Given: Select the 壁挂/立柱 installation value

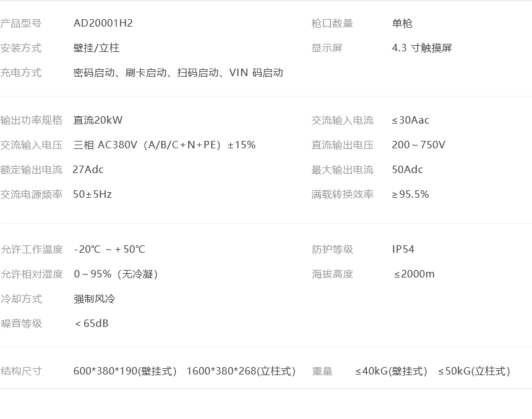Looking at the screenshot, I should pyautogui.click(x=97, y=48).
